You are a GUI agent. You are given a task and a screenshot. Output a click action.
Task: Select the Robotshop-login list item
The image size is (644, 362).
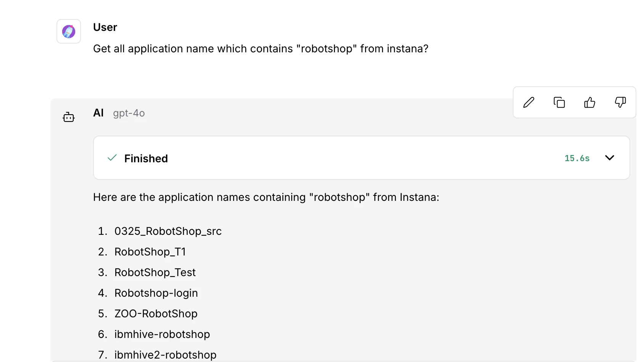tap(156, 293)
